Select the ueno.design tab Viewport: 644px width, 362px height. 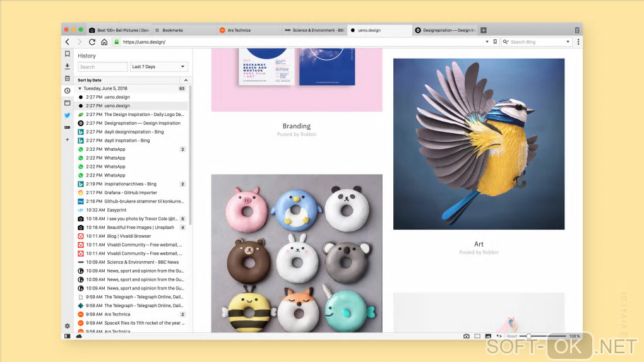click(379, 30)
